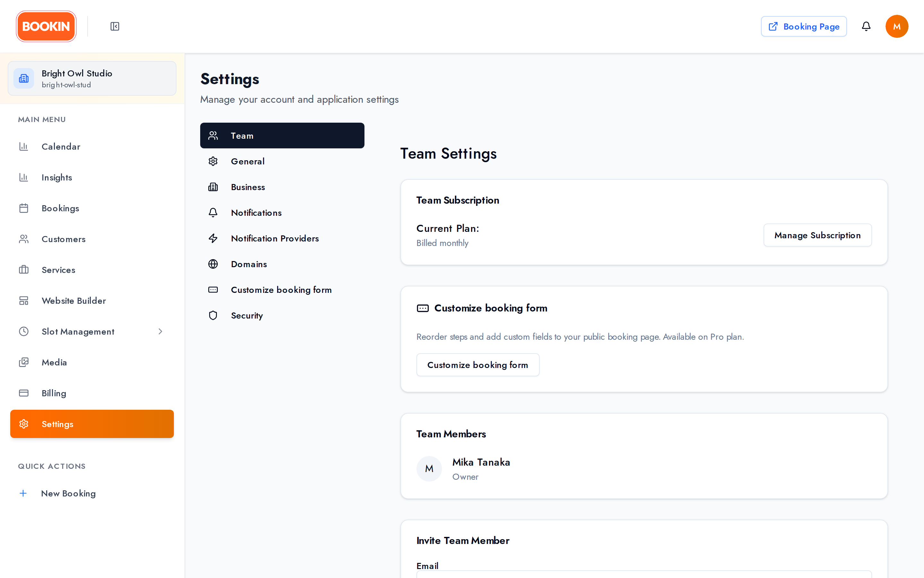
Task: Click the Settings gear icon in sidebar
Action: point(24,424)
